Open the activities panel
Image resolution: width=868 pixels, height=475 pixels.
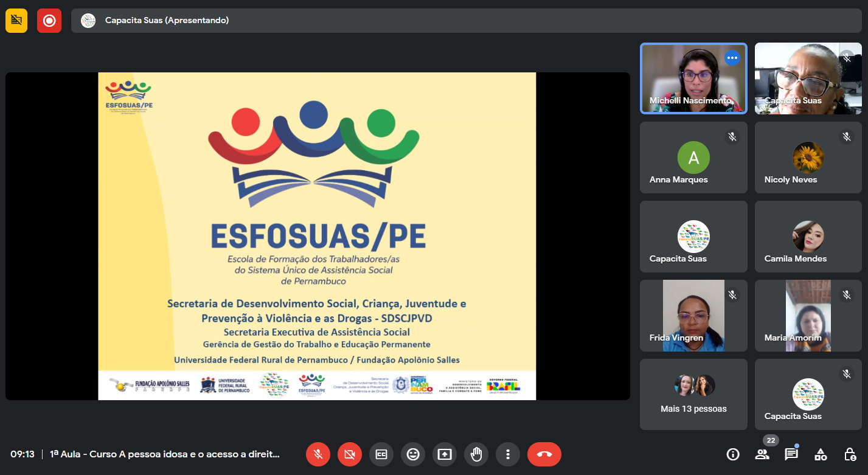click(821, 454)
